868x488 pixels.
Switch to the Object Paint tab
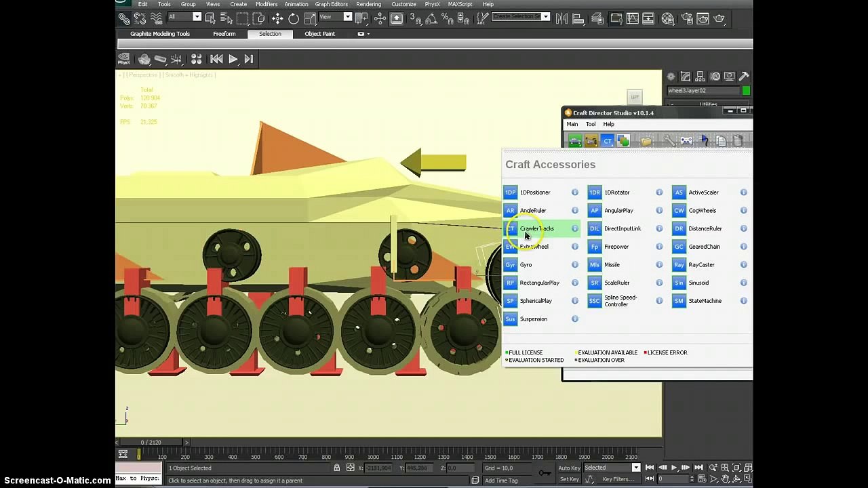pyautogui.click(x=320, y=34)
